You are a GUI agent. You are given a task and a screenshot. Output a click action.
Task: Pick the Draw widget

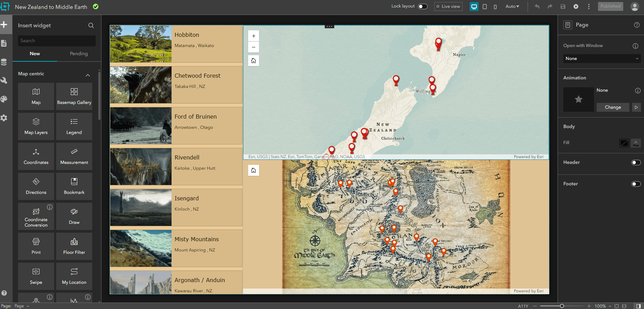click(x=74, y=216)
